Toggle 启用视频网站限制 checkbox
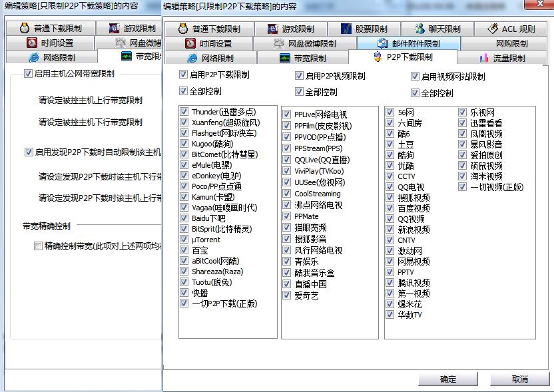The image size is (554, 392). (415, 76)
